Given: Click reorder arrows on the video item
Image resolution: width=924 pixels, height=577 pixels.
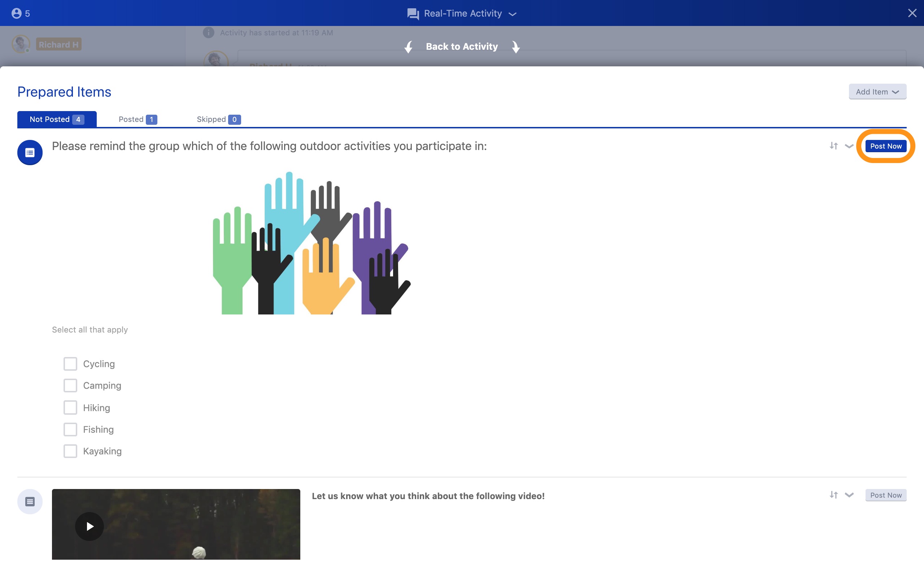Looking at the screenshot, I should (833, 495).
